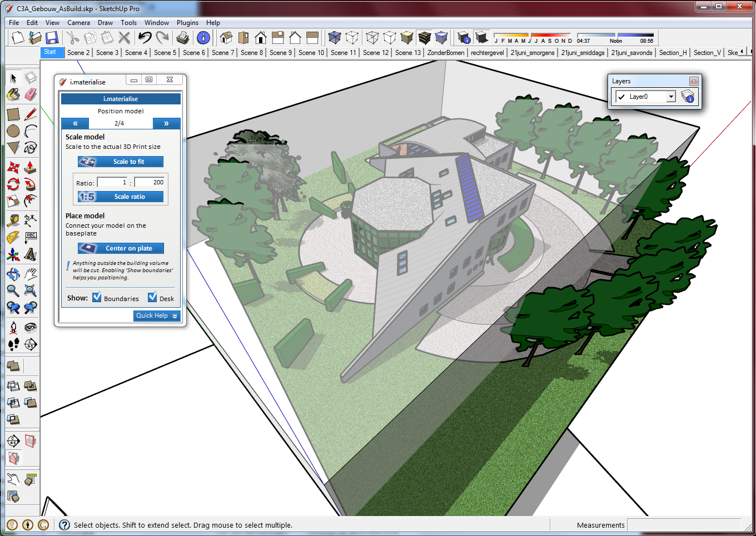Select the Text label tool

31,237
